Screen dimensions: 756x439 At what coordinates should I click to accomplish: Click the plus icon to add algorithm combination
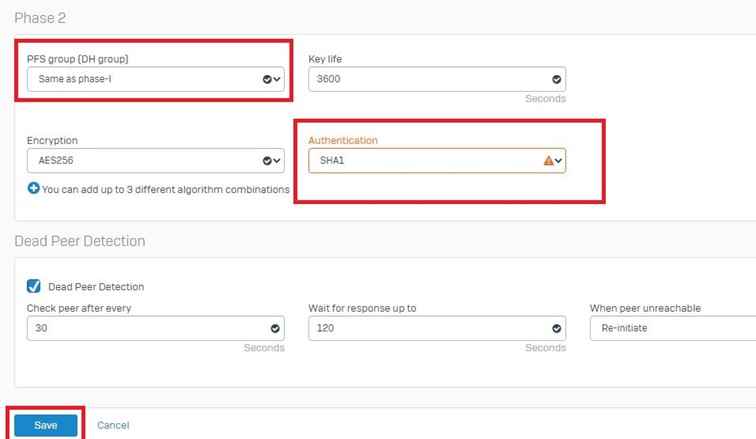(x=33, y=189)
